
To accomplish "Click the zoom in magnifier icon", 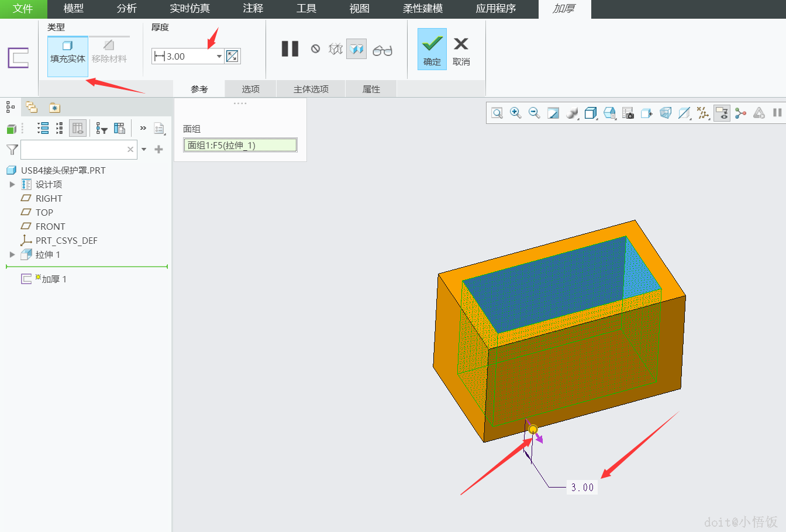I will click(515, 113).
